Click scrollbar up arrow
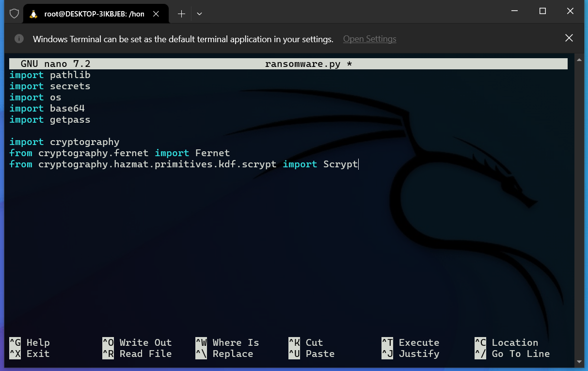 pyautogui.click(x=579, y=59)
